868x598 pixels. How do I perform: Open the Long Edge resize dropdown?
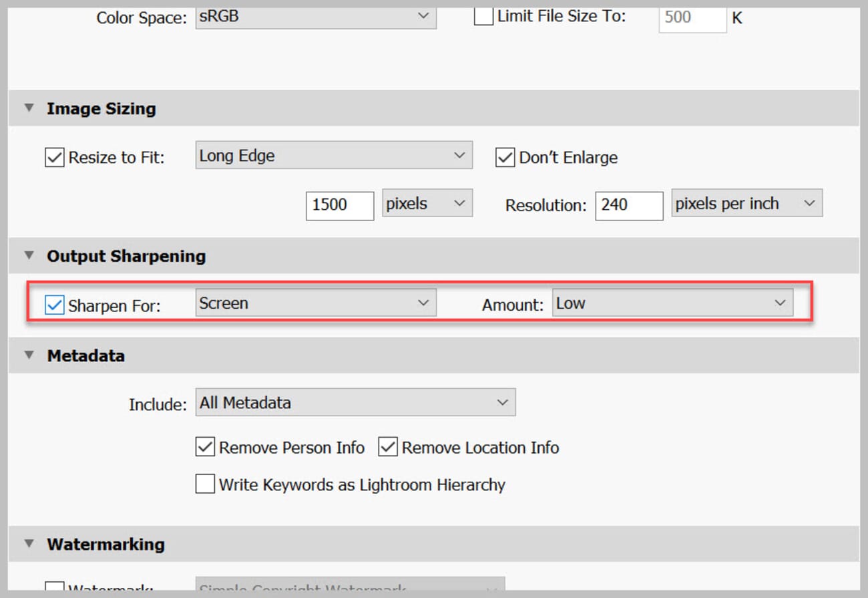(333, 154)
